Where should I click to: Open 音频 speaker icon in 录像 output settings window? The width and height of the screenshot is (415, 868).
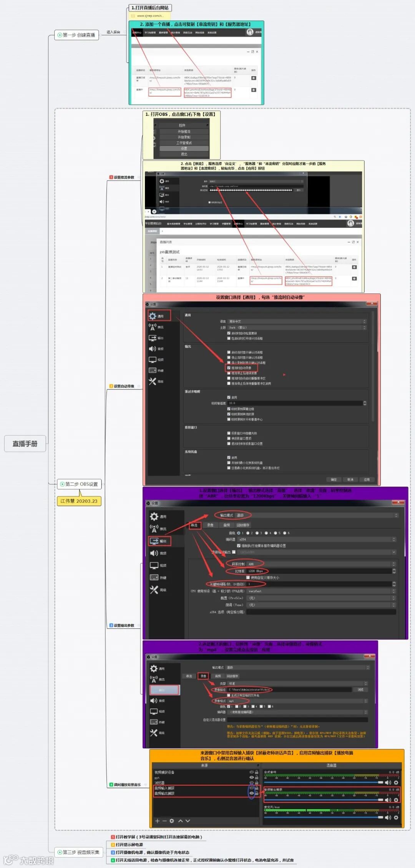tap(154, 701)
